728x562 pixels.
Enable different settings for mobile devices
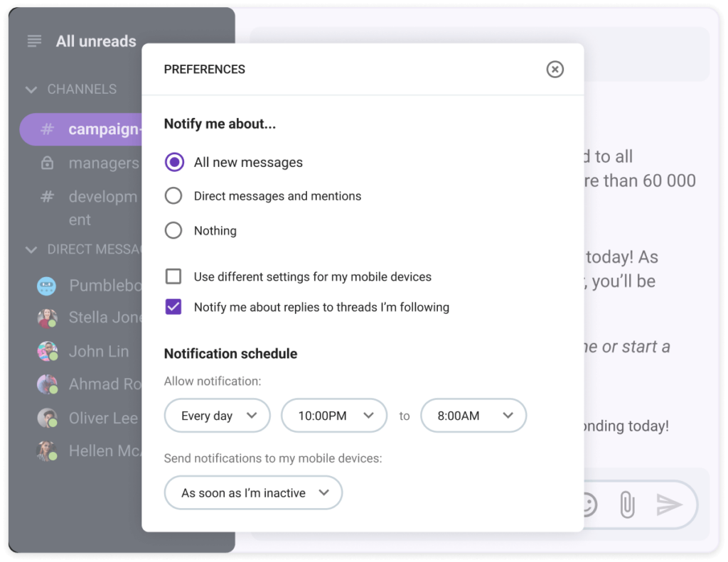173,276
